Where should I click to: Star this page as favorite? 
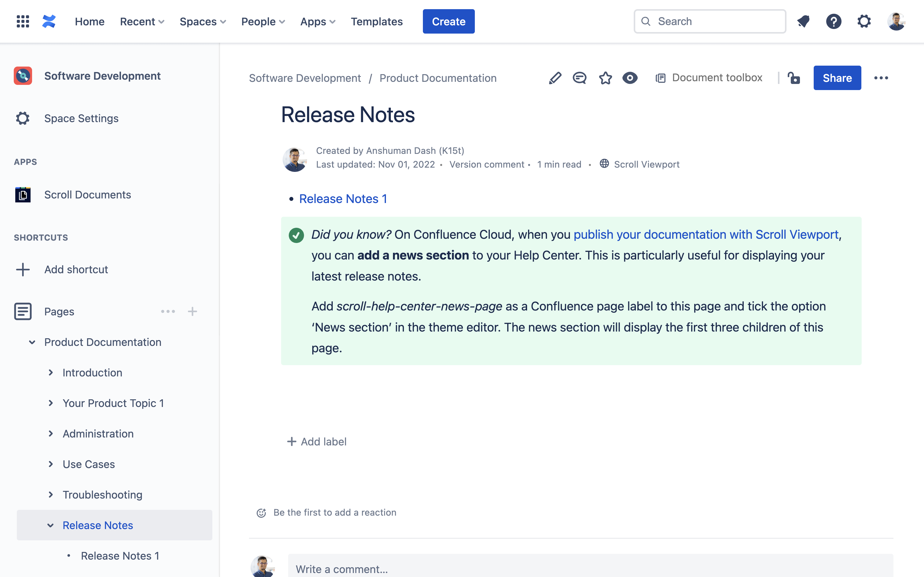[x=605, y=78]
